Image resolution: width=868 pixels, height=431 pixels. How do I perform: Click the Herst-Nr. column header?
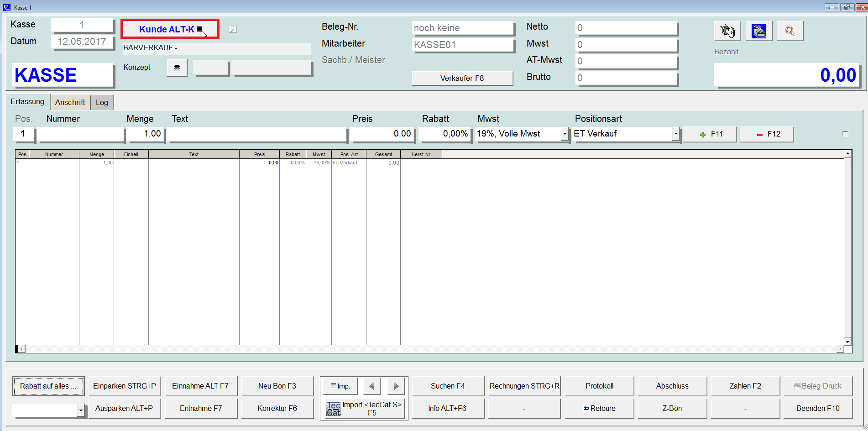point(421,154)
